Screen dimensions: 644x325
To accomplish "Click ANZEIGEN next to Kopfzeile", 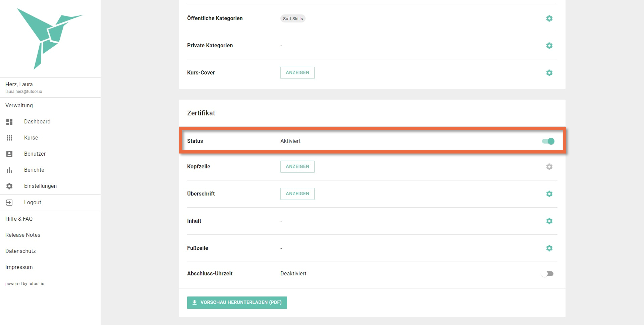I will click(297, 167).
